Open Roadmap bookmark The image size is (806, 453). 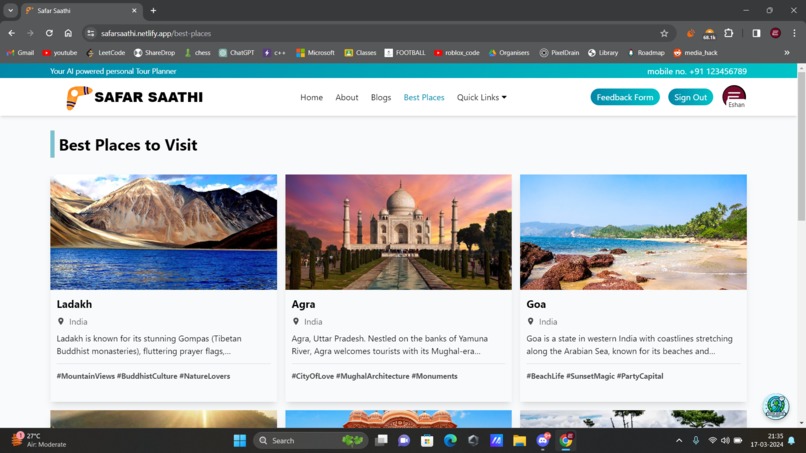click(646, 52)
